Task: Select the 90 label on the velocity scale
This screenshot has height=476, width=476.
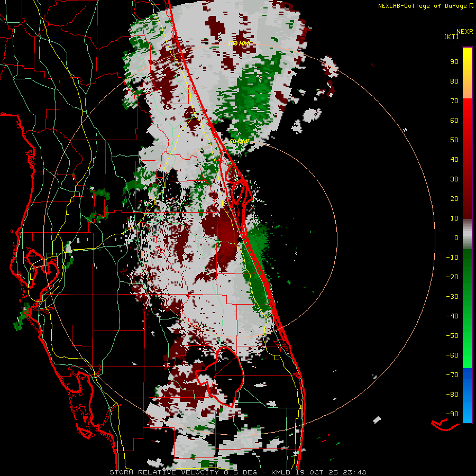Action: [x=454, y=62]
